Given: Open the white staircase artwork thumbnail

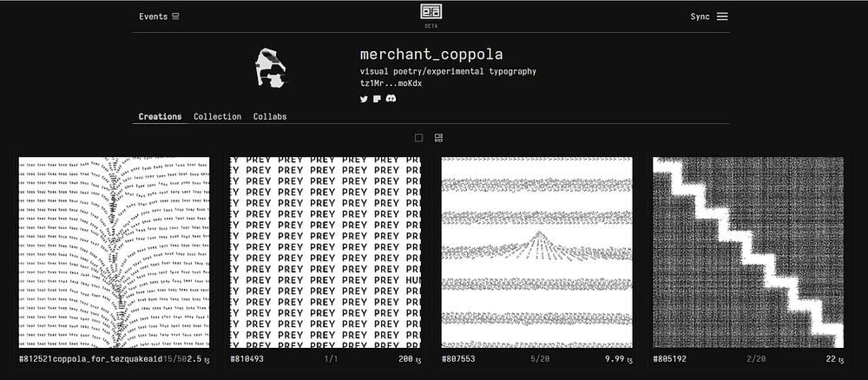Looking at the screenshot, I should coord(747,252).
